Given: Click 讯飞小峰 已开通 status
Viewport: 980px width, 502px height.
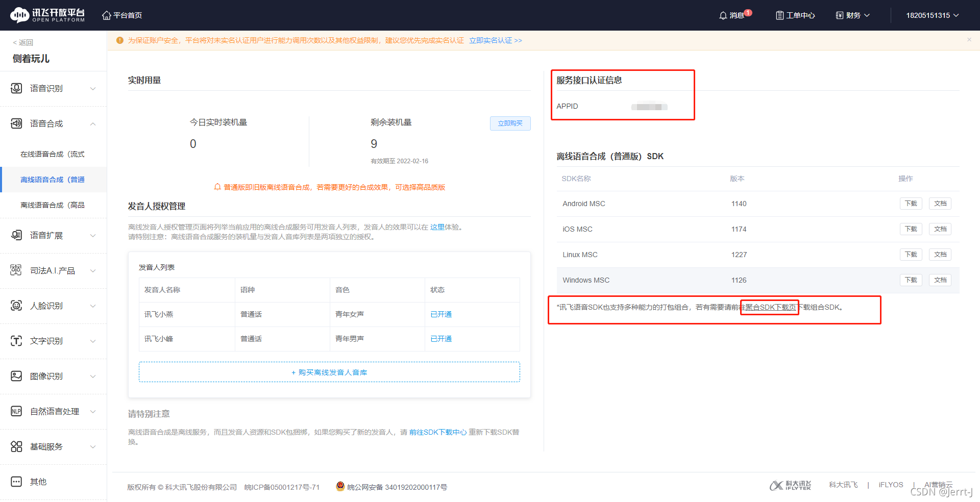Looking at the screenshot, I should [x=441, y=339].
